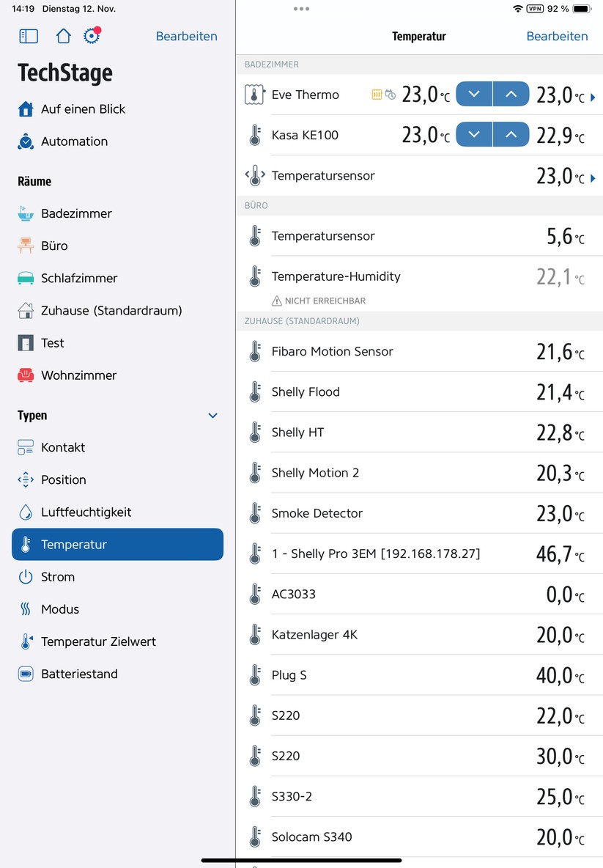The image size is (603, 868).
Task: Select the Badezimmer room
Action: [76, 213]
